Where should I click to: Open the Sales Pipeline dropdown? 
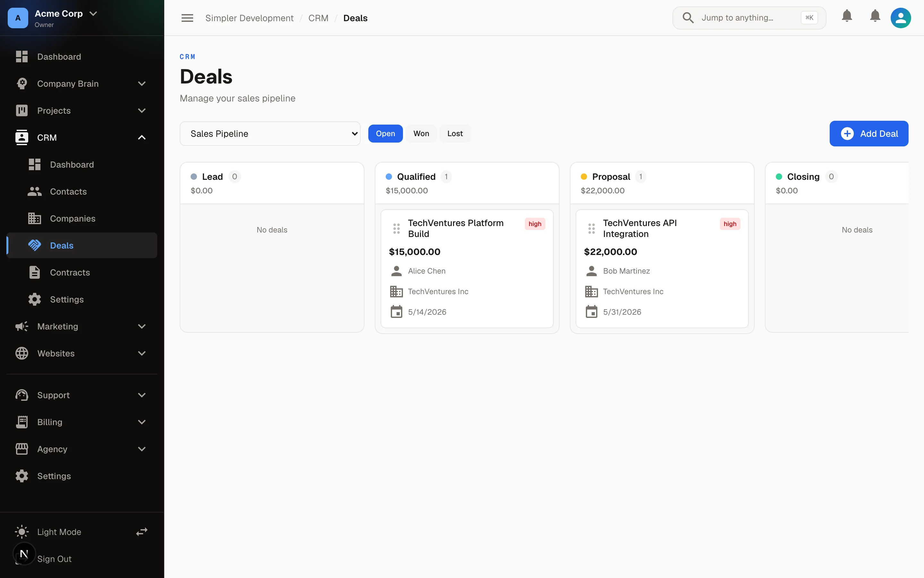270,133
